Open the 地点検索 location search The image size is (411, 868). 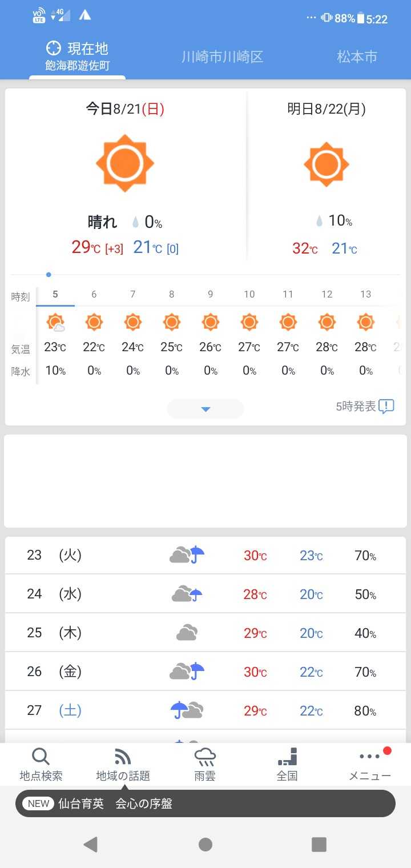pos(41,764)
